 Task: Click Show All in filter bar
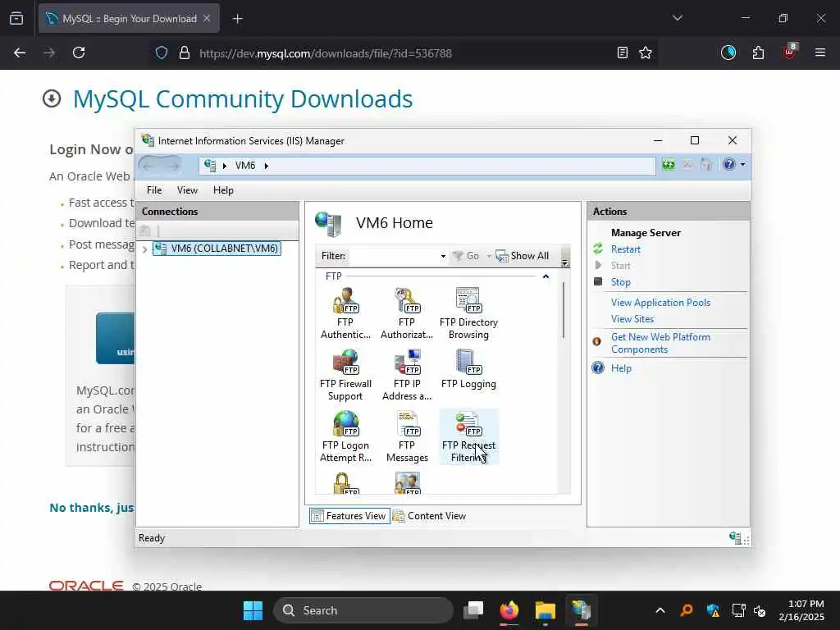click(x=523, y=256)
